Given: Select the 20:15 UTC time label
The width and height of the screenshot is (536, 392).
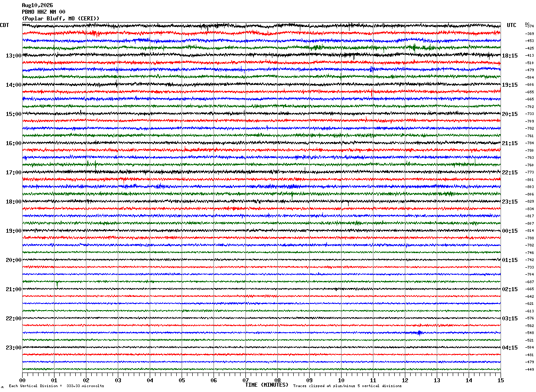Looking at the screenshot, I should click(509, 114).
